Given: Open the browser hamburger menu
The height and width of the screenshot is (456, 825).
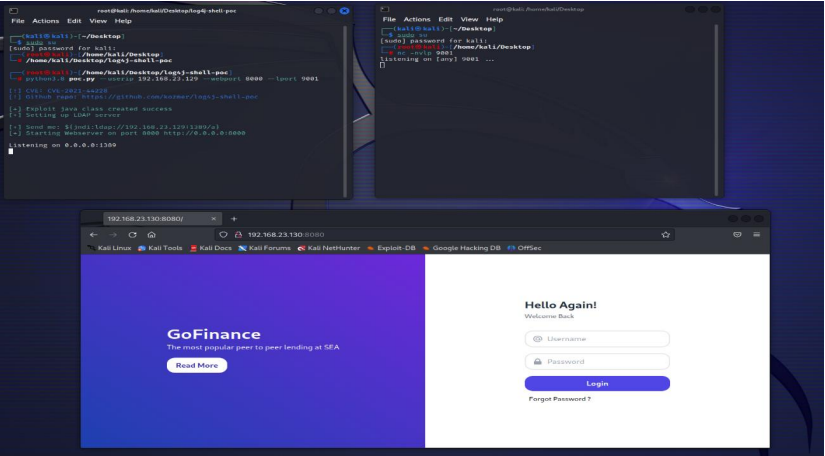Looking at the screenshot, I should pyautogui.click(x=757, y=235).
